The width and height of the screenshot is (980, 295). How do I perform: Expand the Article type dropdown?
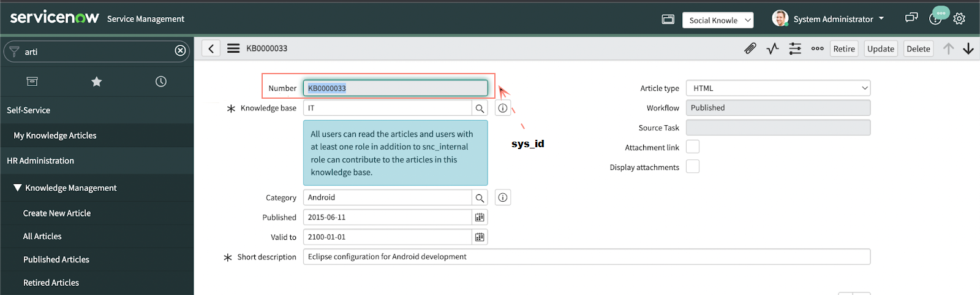778,88
